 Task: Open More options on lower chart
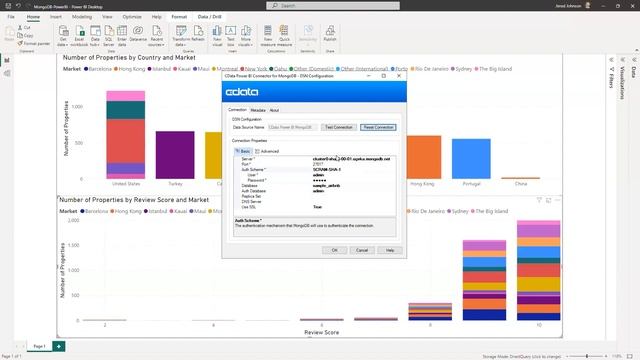pyautogui.click(x=558, y=200)
